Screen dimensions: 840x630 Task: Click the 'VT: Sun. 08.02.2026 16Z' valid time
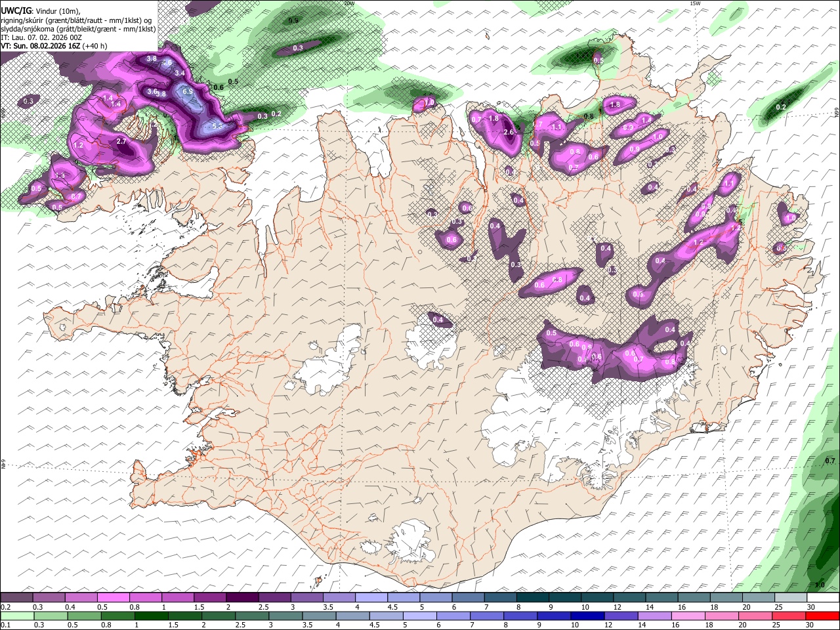(41, 46)
